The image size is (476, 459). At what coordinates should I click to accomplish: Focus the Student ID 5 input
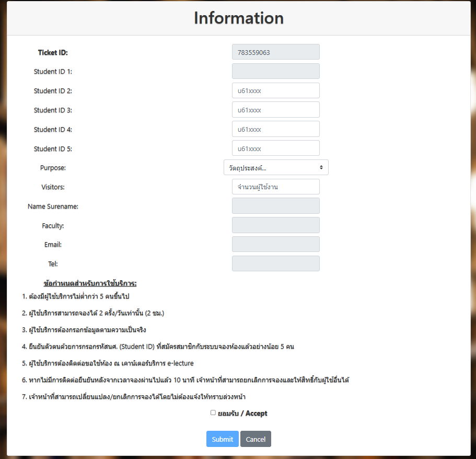[275, 148]
